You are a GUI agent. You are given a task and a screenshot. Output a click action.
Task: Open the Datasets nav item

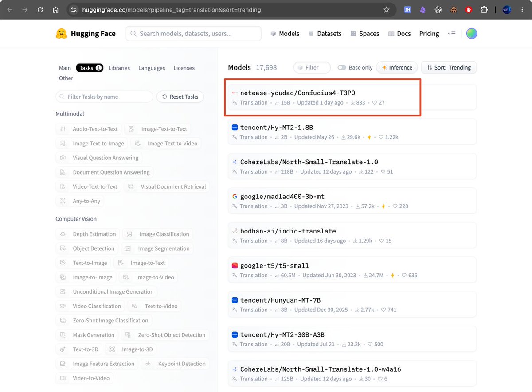325,34
